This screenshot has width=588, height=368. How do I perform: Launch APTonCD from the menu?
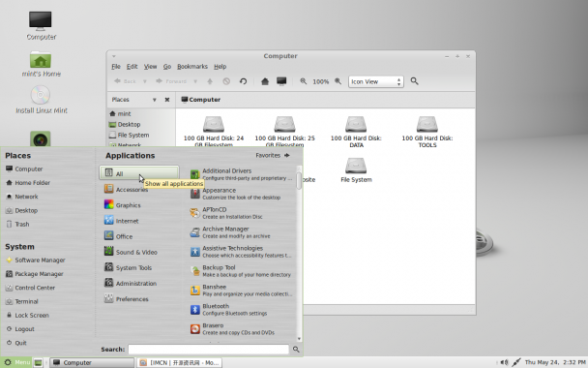click(241, 213)
